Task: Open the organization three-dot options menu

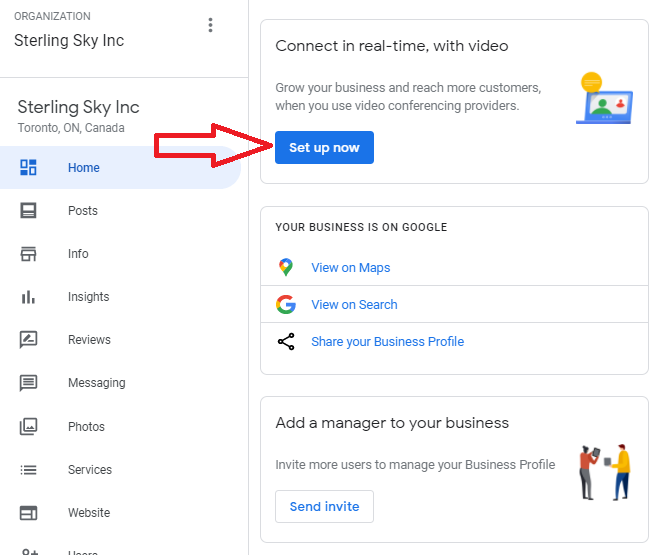Action: coord(210,25)
